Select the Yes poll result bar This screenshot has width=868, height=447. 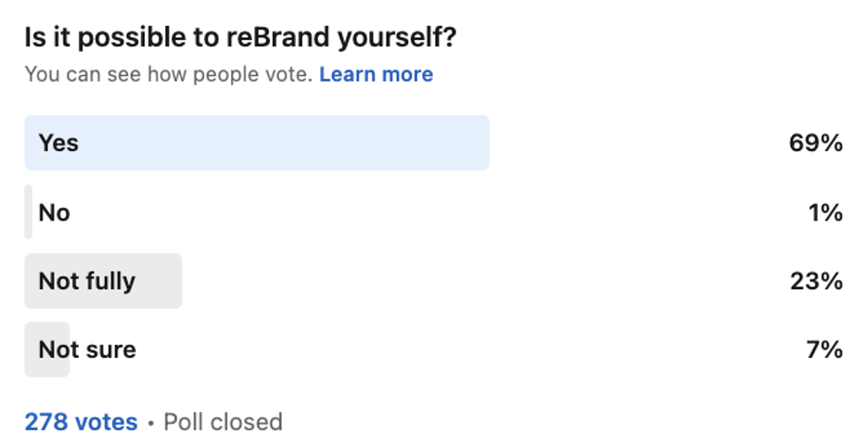coord(257,143)
